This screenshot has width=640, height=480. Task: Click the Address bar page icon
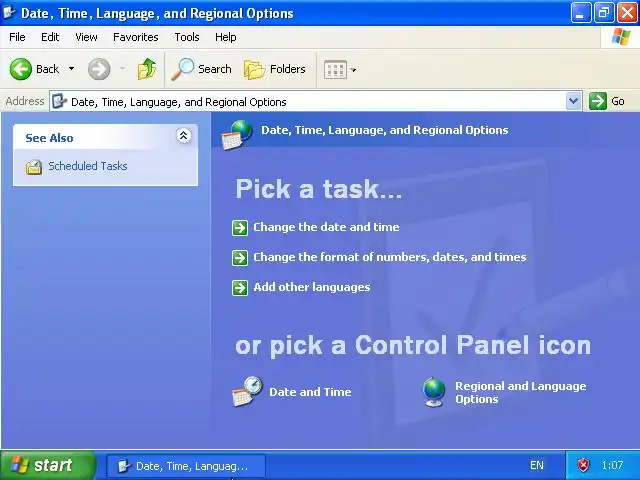(60, 101)
